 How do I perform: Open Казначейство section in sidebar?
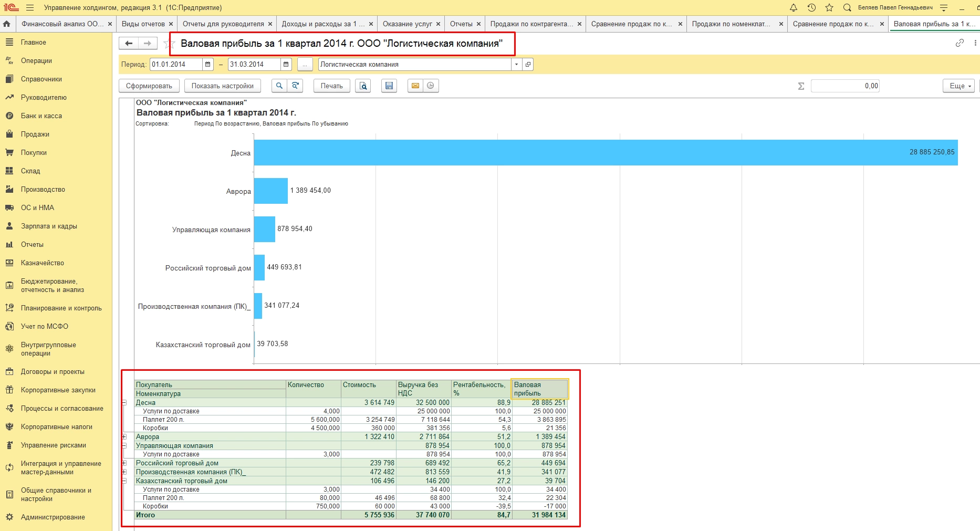click(x=42, y=263)
